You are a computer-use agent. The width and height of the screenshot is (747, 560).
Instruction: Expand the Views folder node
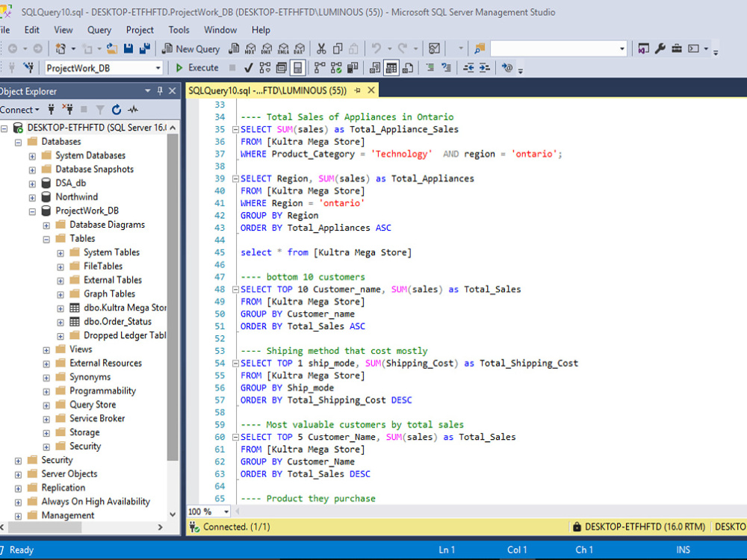pyautogui.click(x=46, y=349)
